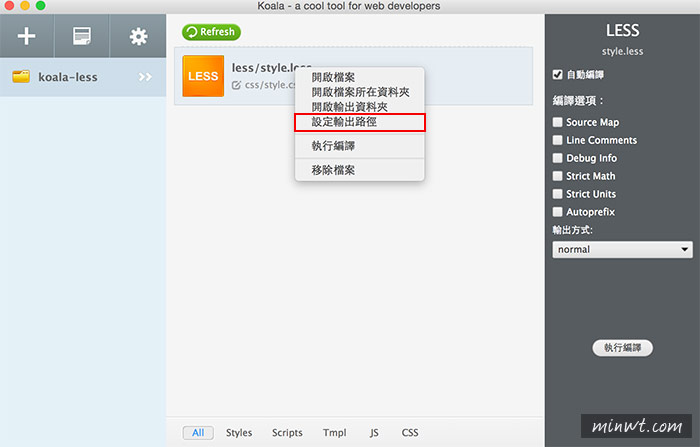Open settings with the gear icon
Screen dimensions: 700x447
pyautogui.click(x=138, y=36)
